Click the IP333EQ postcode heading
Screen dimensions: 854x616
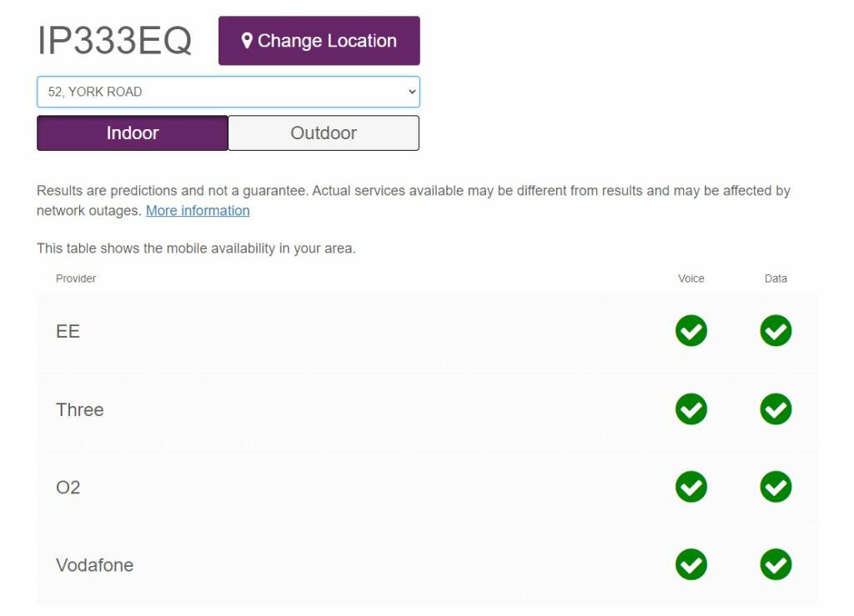pos(115,41)
